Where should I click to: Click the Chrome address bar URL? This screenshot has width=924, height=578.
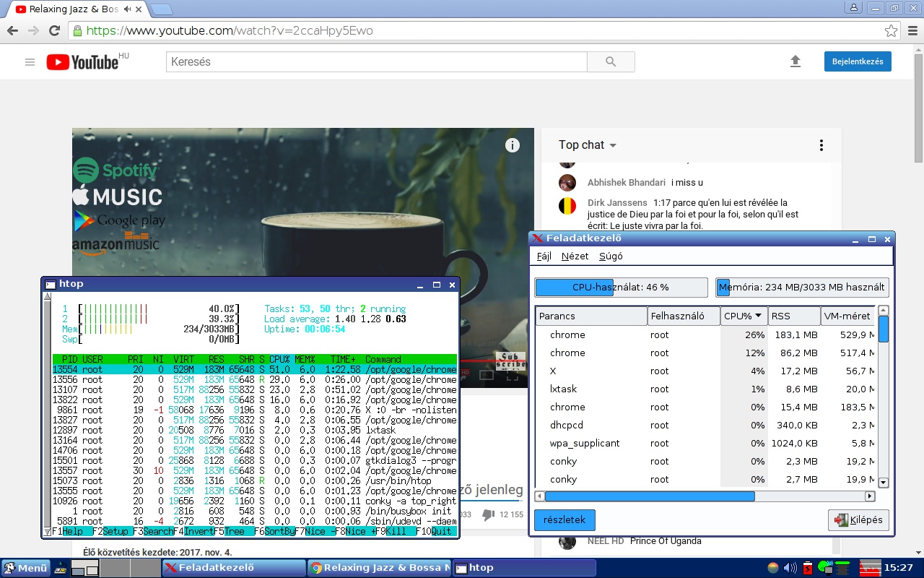230,31
